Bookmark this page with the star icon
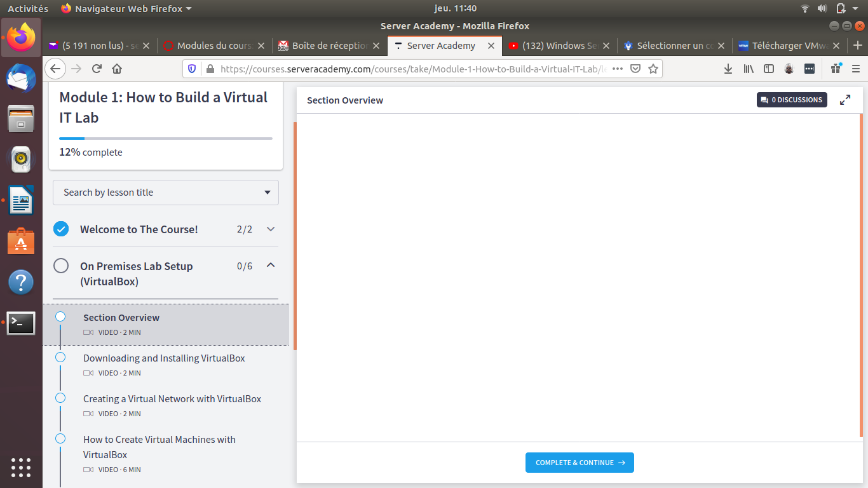The height and width of the screenshot is (488, 868). (x=653, y=69)
